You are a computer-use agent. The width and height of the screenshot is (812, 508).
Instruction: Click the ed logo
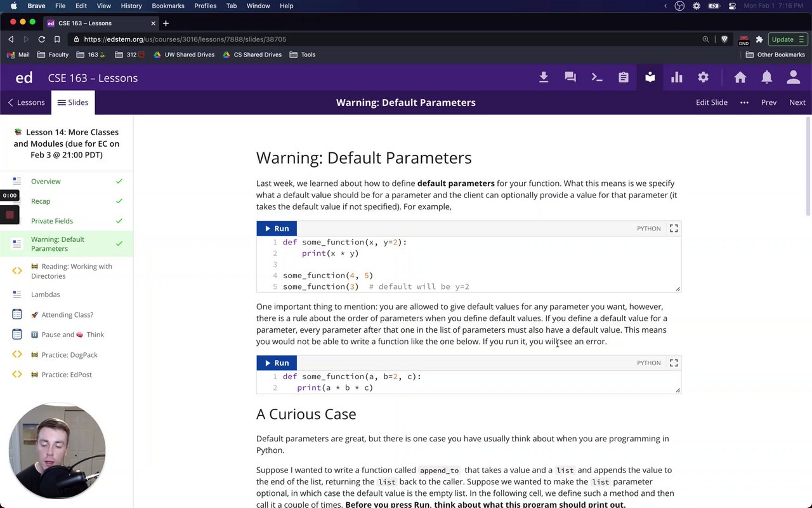coord(24,78)
